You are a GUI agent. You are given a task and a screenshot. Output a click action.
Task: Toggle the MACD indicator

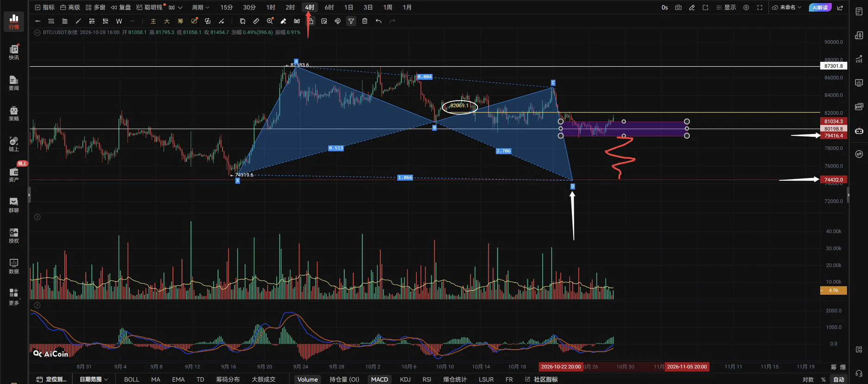point(380,379)
